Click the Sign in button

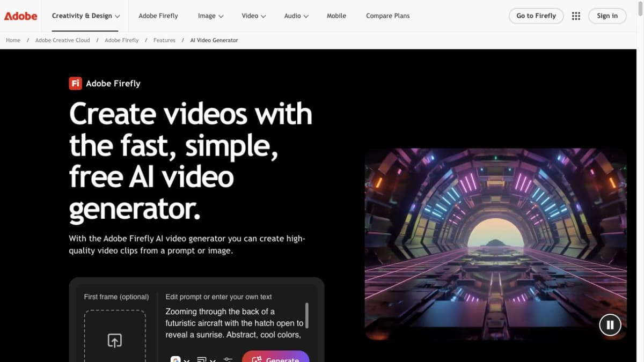point(607,16)
